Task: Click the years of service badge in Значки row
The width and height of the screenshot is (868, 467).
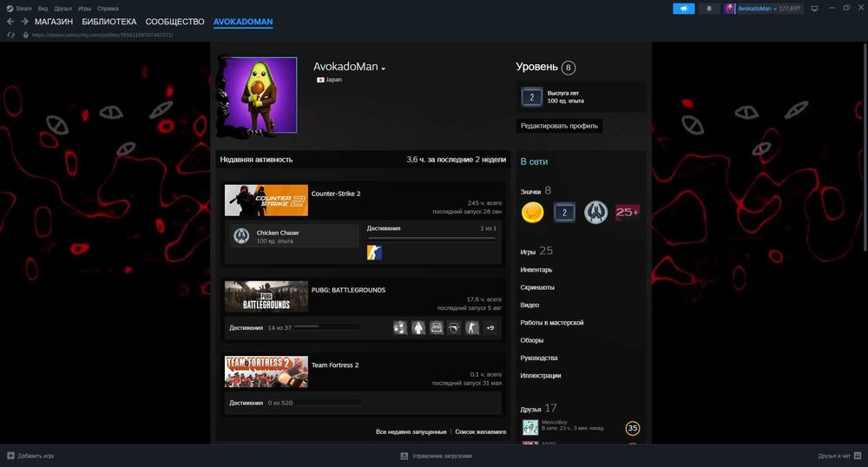Action: tap(564, 213)
